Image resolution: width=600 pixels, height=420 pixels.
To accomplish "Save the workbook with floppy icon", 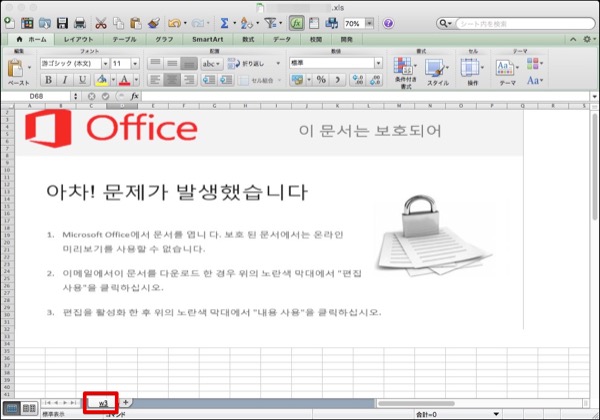I will tap(62, 23).
